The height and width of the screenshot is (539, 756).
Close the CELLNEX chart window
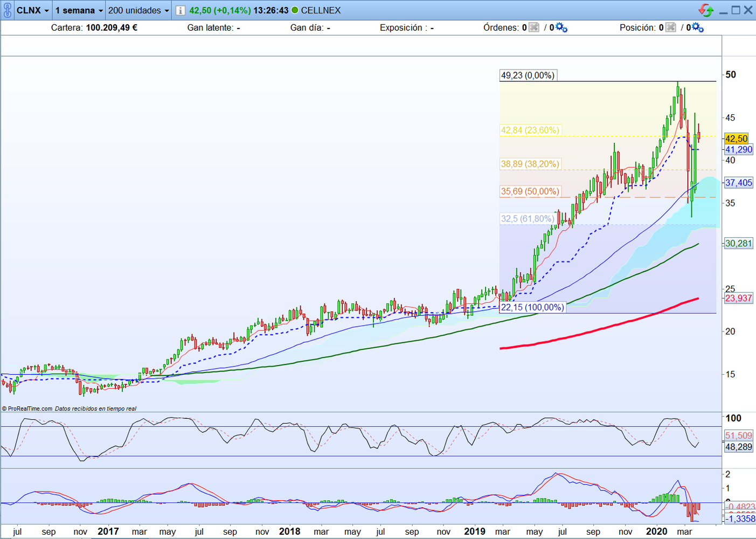[x=748, y=10]
